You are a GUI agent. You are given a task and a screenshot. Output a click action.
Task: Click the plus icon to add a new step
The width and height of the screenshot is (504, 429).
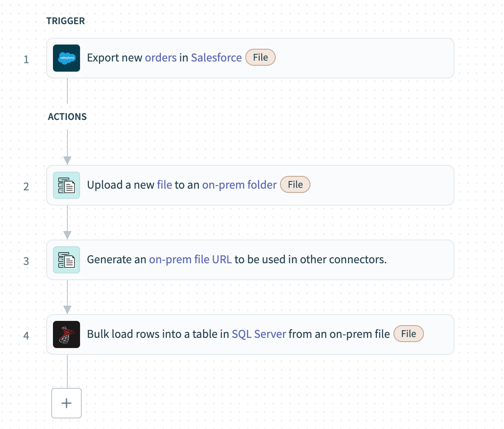[x=66, y=403]
